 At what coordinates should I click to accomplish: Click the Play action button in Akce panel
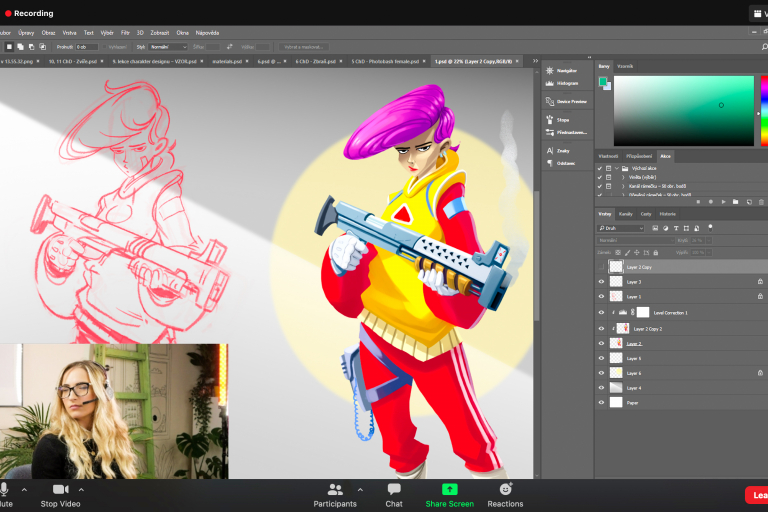723,201
